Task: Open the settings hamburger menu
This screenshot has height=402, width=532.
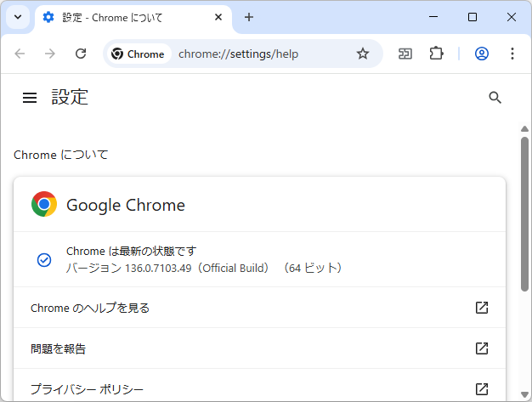Action: point(30,98)
